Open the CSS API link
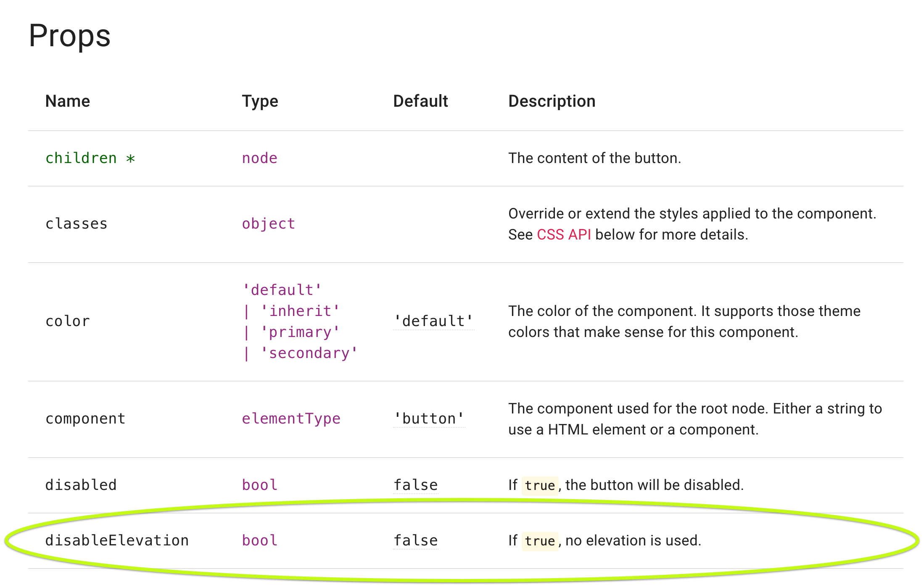This screenshot has height=587, width=924. click(x=564, y=234)
